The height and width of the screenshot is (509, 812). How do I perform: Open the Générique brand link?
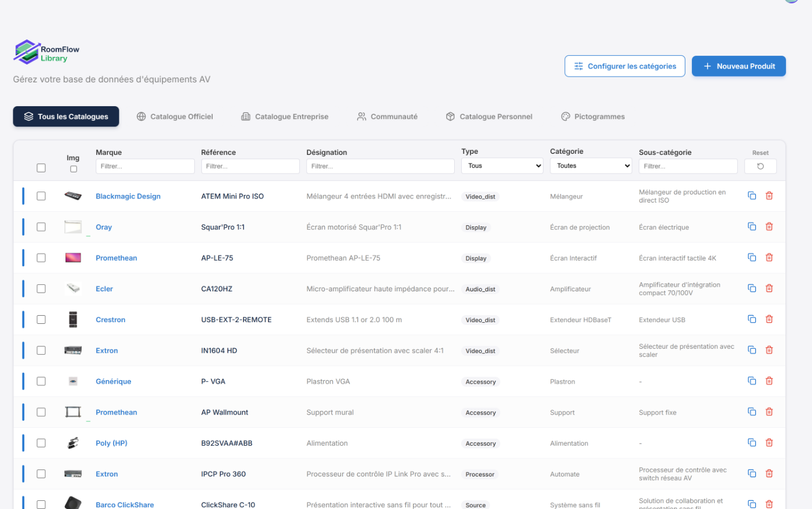pos(114,381)
